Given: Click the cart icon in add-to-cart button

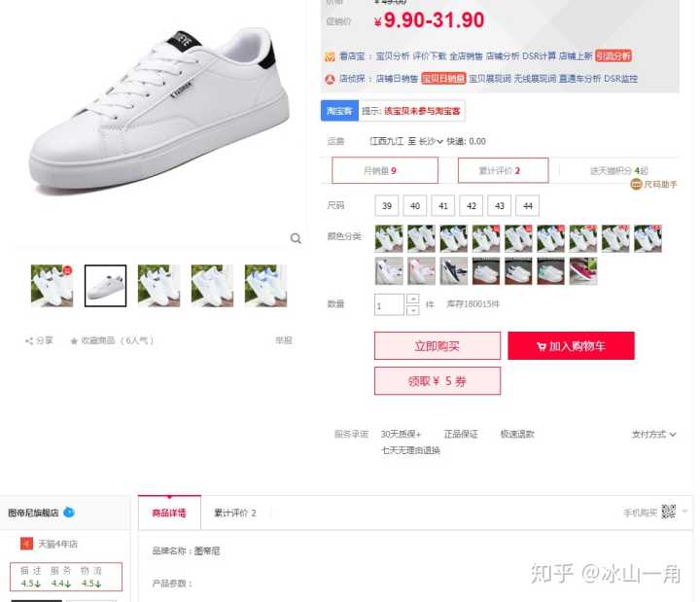Looking at the screenshot, I should [x=542, y=346].
